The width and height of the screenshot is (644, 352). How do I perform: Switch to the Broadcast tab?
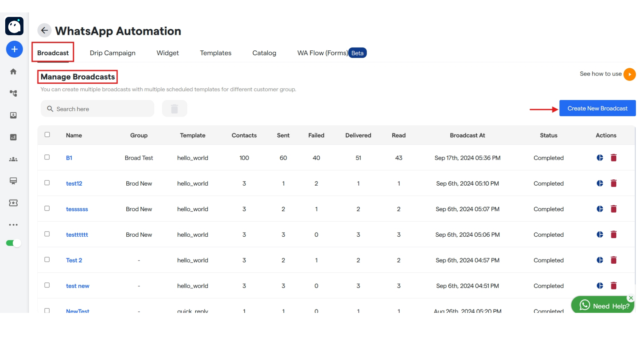(53, 53)
